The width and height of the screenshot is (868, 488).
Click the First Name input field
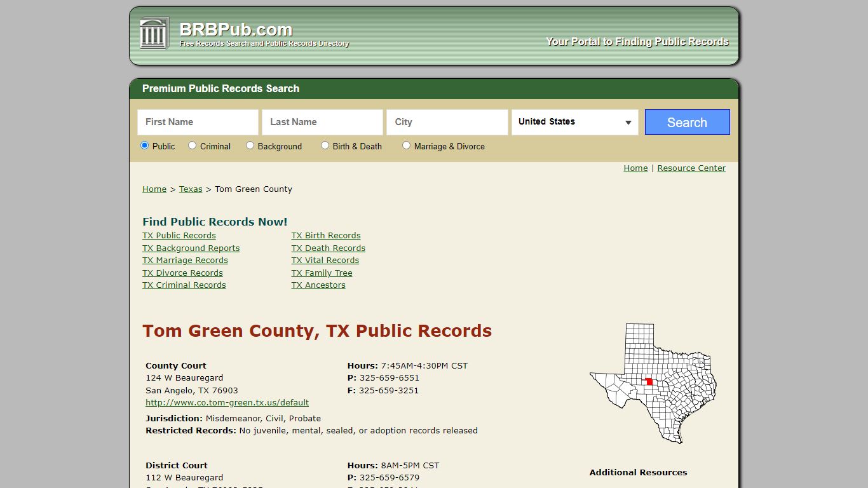click(x=198, y=122)
